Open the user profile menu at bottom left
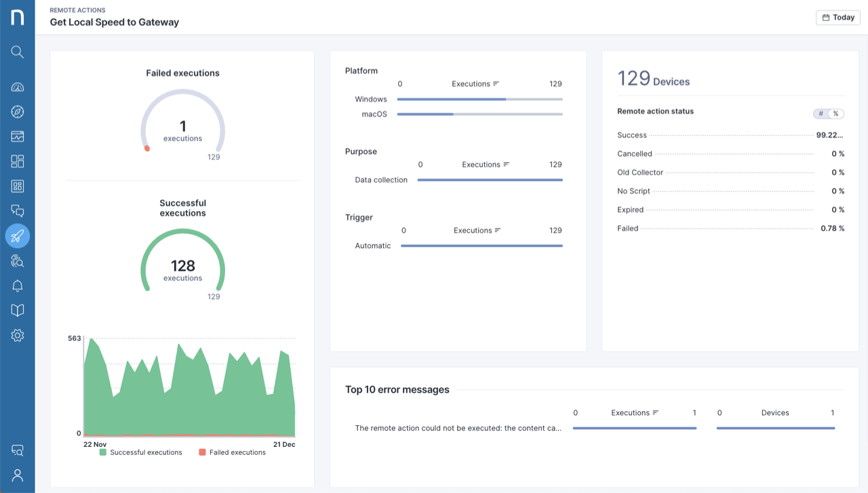Screen dimensions: 868x493 click(18, 475)
